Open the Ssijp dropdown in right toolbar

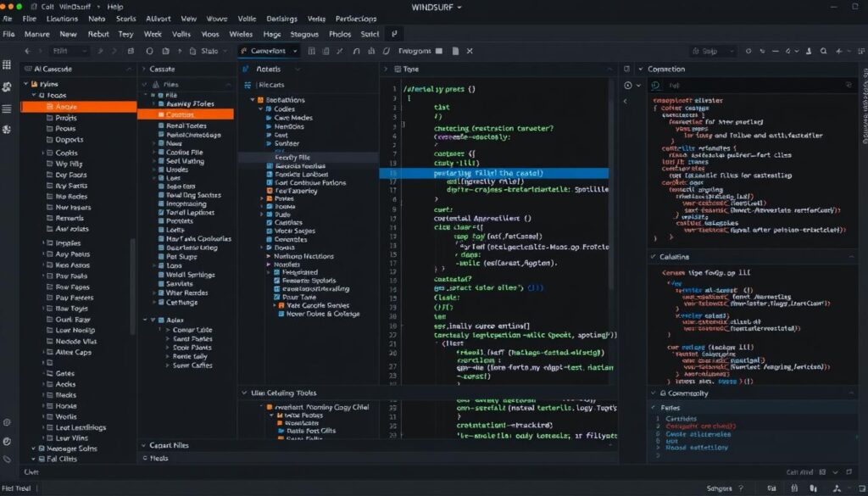[713, 51]
